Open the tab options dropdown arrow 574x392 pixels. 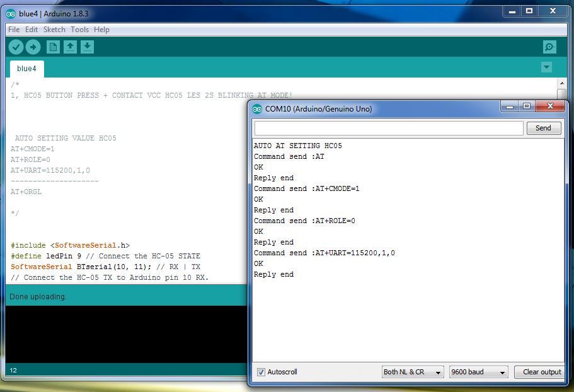pos(546,67)
